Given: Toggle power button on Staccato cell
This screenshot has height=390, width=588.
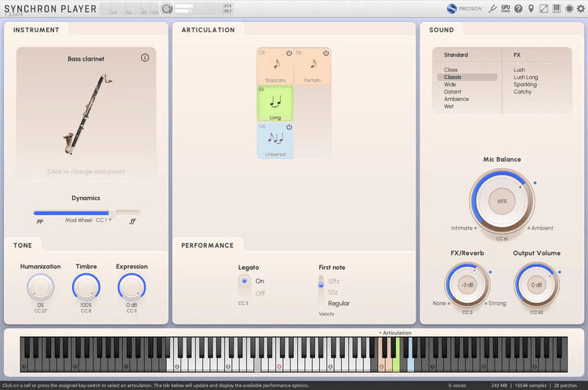Looking at the screenshot, I should click(289, 53).
